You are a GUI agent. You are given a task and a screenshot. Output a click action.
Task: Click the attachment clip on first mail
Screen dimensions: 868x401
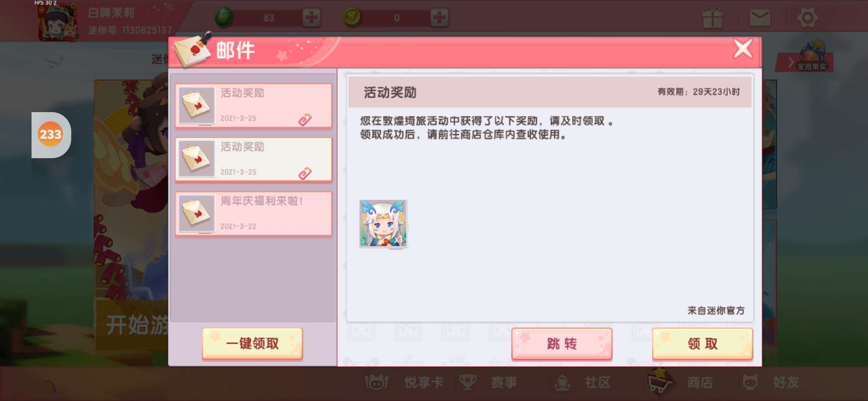(305, 120)
